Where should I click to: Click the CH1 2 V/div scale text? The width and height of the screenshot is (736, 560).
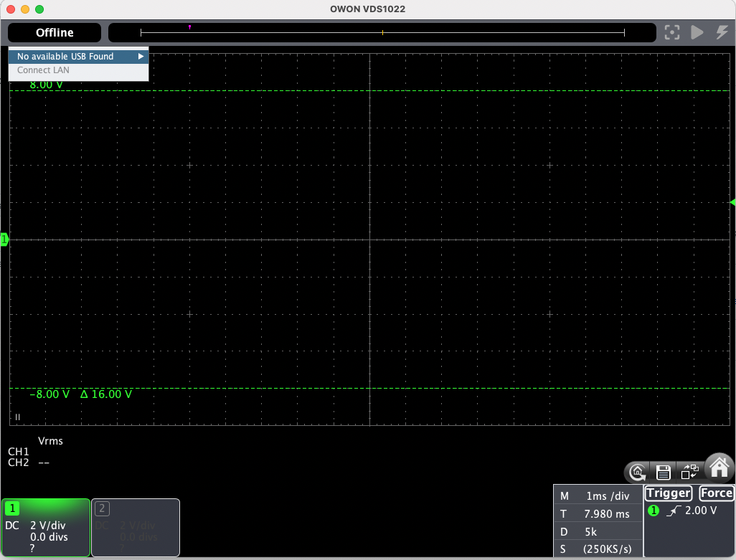(x=48, y=526)
